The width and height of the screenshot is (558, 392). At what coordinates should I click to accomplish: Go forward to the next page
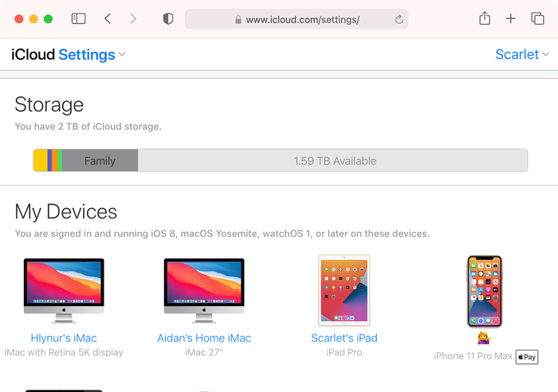click(133, 18)
